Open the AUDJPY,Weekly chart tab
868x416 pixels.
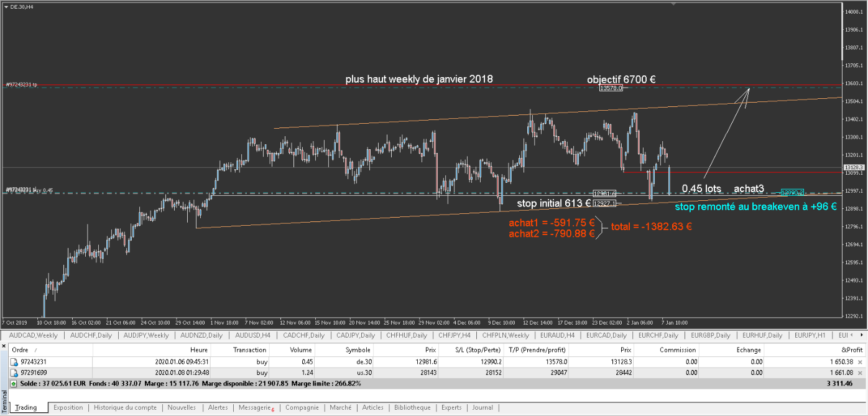(x=146, y=335)
